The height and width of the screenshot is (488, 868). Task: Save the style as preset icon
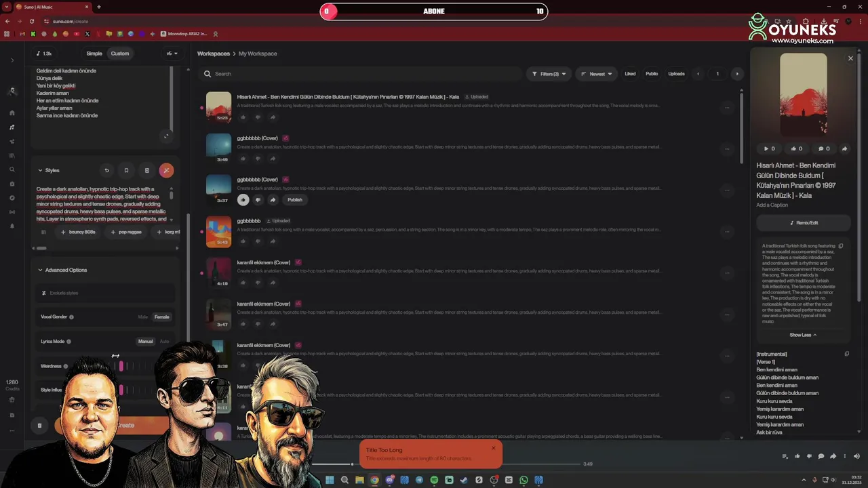126,171
